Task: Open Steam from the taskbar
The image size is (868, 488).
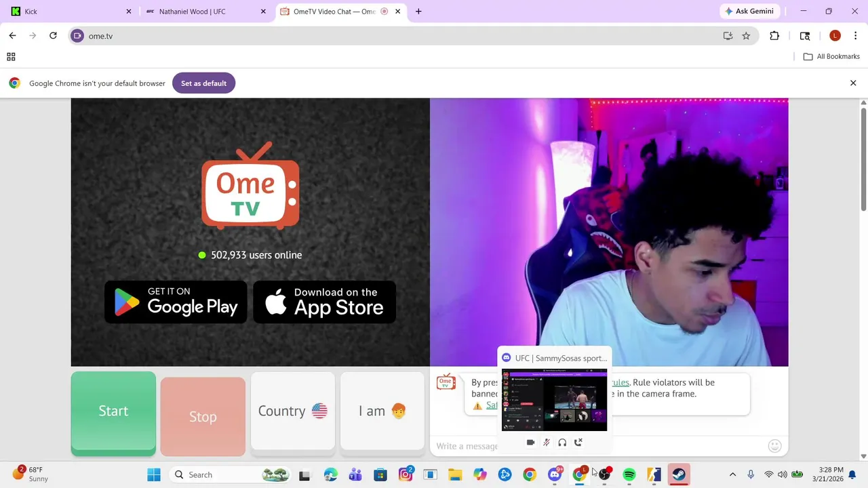Action: click(679, 474)
